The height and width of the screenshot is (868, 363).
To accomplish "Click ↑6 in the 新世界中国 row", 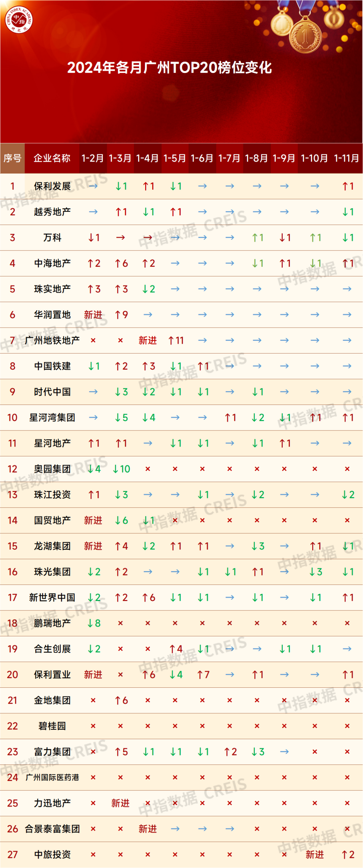I will [148, 597].
